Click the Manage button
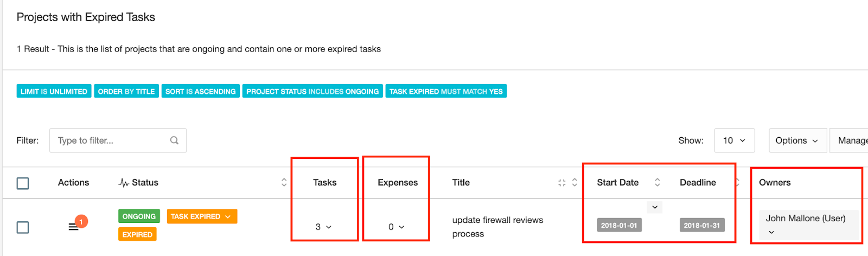This screenshot has width=868, height=256. (x=850, y=140)
